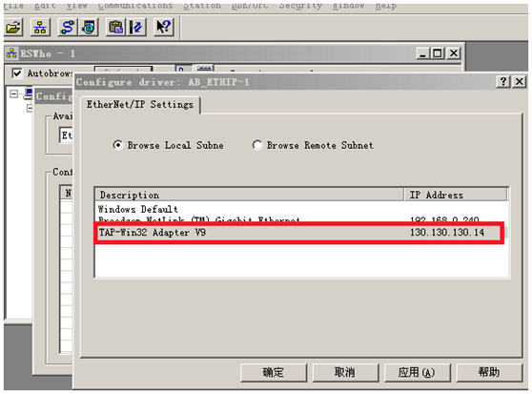The image size is (532, 394).
Task: Collapse the top tree node in RSWho
Action: click(x=13, y=93)
